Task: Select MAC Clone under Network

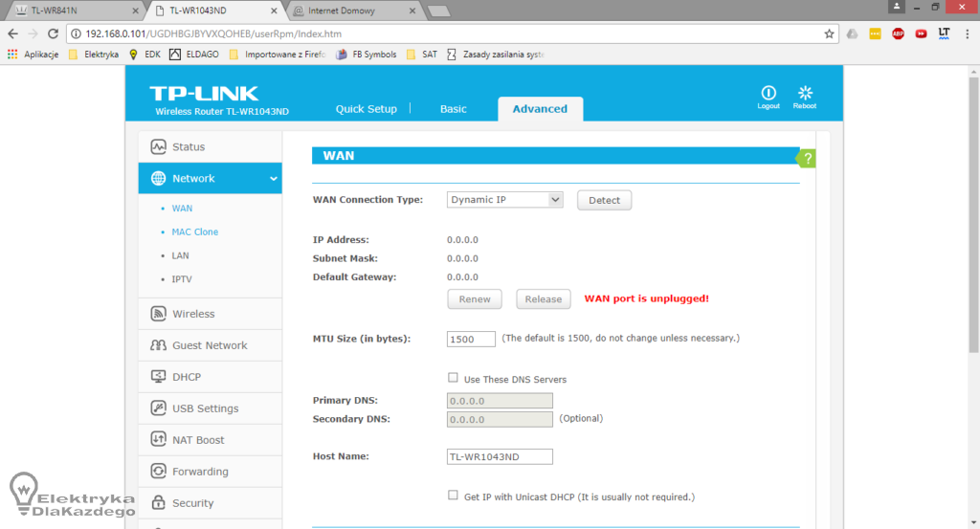Action: click(x=194, y=231)
